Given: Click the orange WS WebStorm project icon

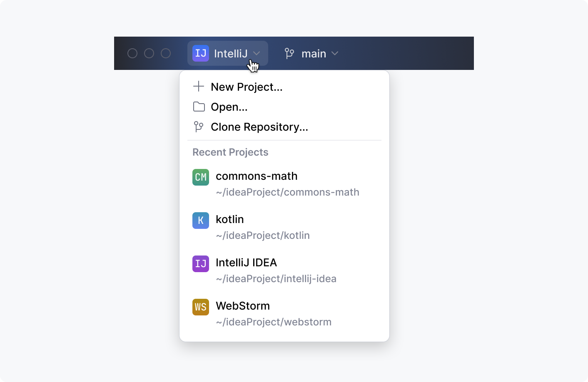Looking at the screenshot, I should point(201,307).
